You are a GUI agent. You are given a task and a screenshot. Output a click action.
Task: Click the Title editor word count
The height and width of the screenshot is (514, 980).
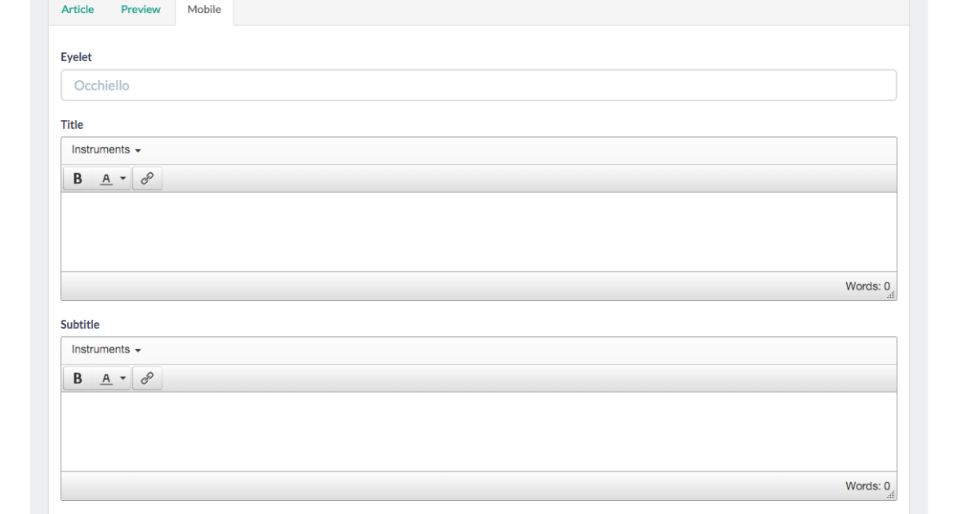pos(866,286)
